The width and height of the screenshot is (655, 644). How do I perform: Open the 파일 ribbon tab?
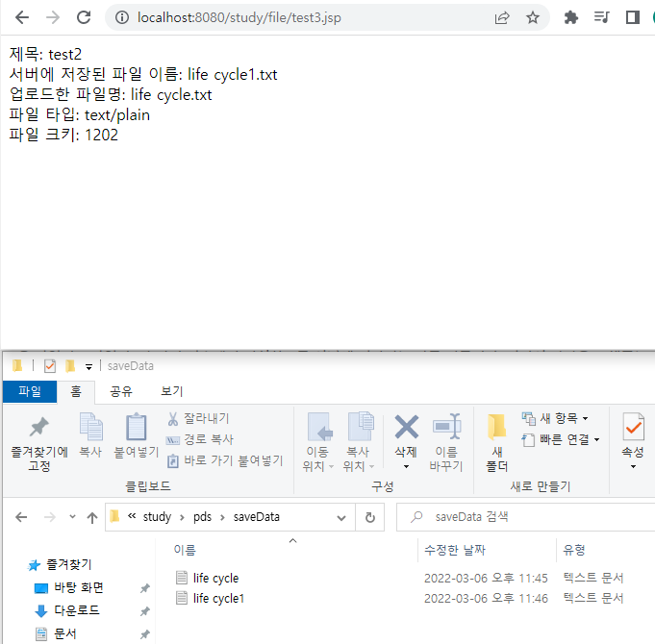point(30,391)
